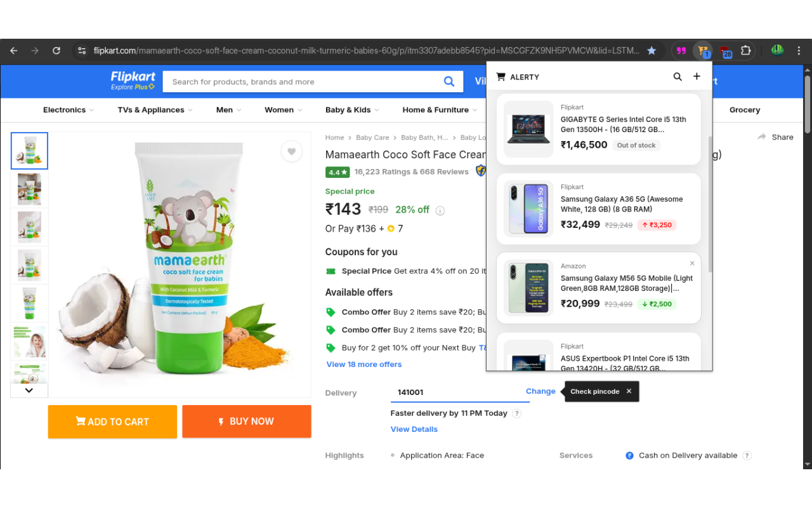Open ASUS Expertbook P1 alert card
Viewport: 812px width, 508px height.
pos(598,352)
